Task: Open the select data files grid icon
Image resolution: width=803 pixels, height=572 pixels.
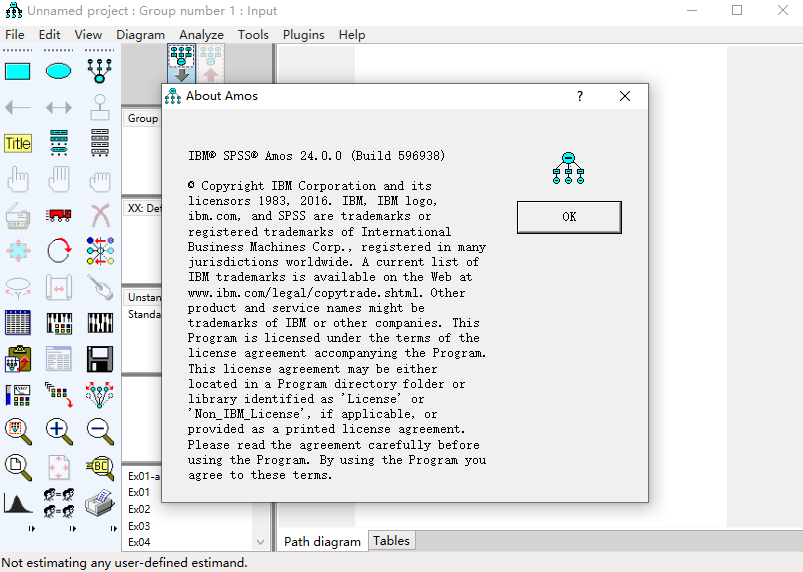Action: point(18,323)
